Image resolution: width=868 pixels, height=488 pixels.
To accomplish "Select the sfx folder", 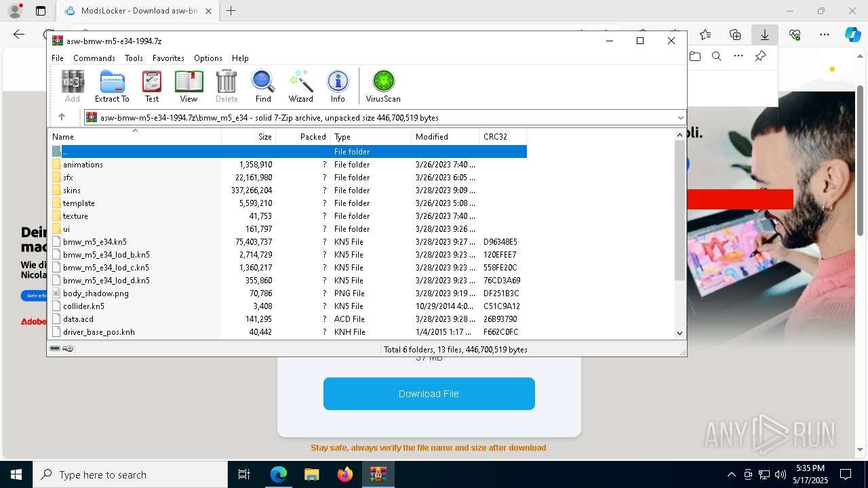I will (x=288, y=177).
